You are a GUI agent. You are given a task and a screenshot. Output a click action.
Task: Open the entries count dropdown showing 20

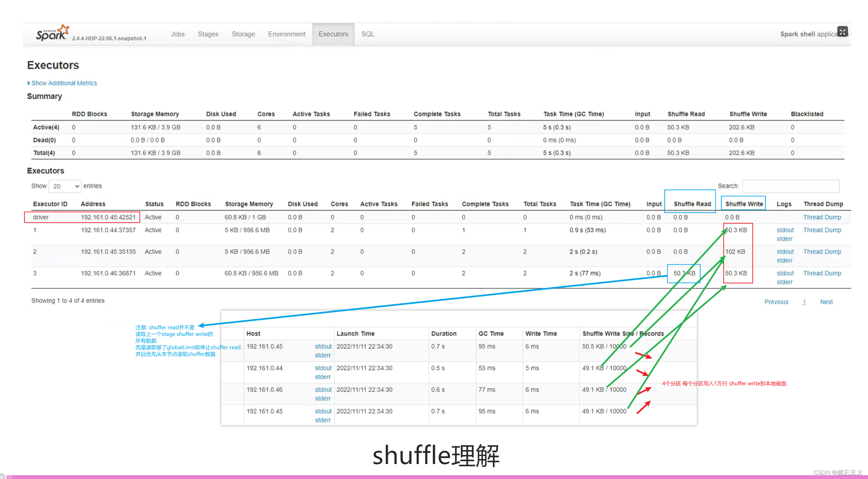click(65, 186)
